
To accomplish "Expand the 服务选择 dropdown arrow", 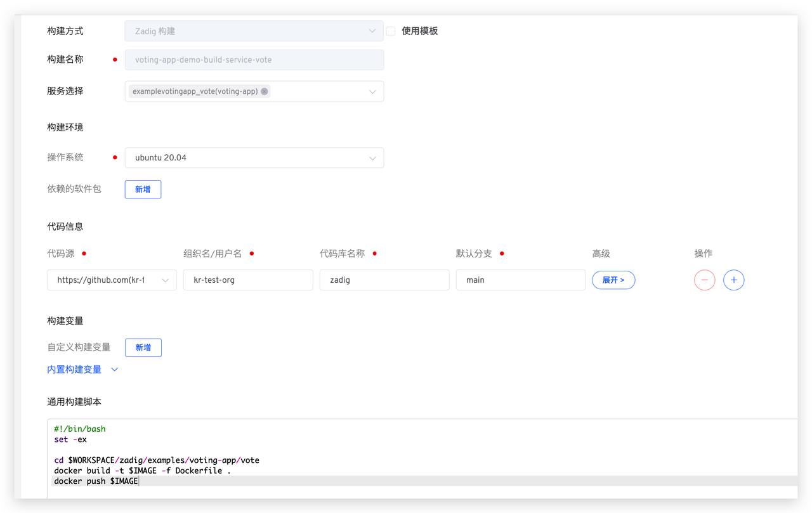I will pos(372,92).
